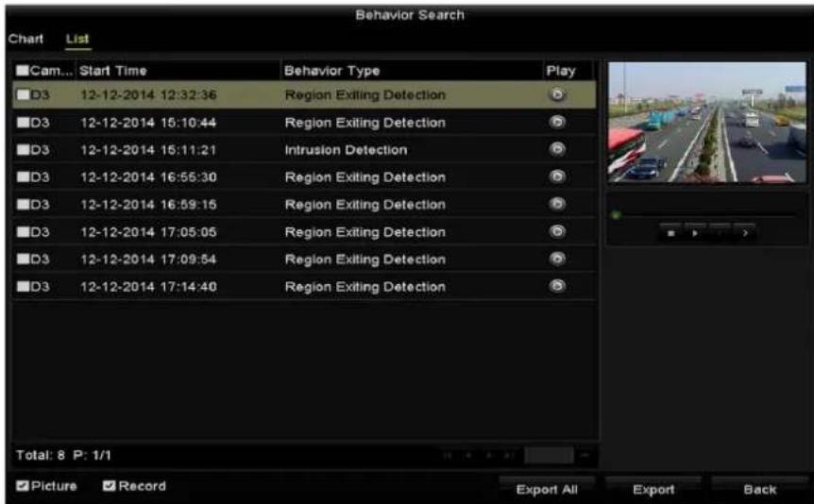Play the 17:05:05 Region Exiting event
The width and height of the screenshot is (814, 504).
click(557, 231)
